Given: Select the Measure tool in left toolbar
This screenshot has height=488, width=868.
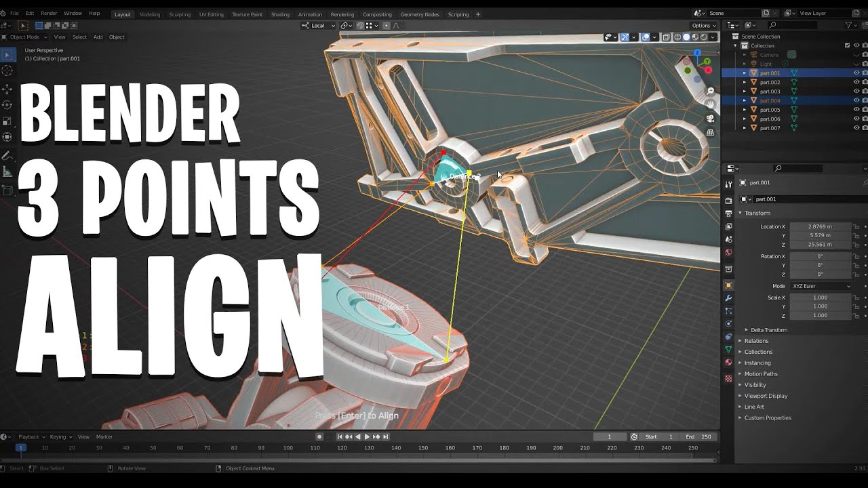Looking at the screenshot, I should tap(7, 172).
